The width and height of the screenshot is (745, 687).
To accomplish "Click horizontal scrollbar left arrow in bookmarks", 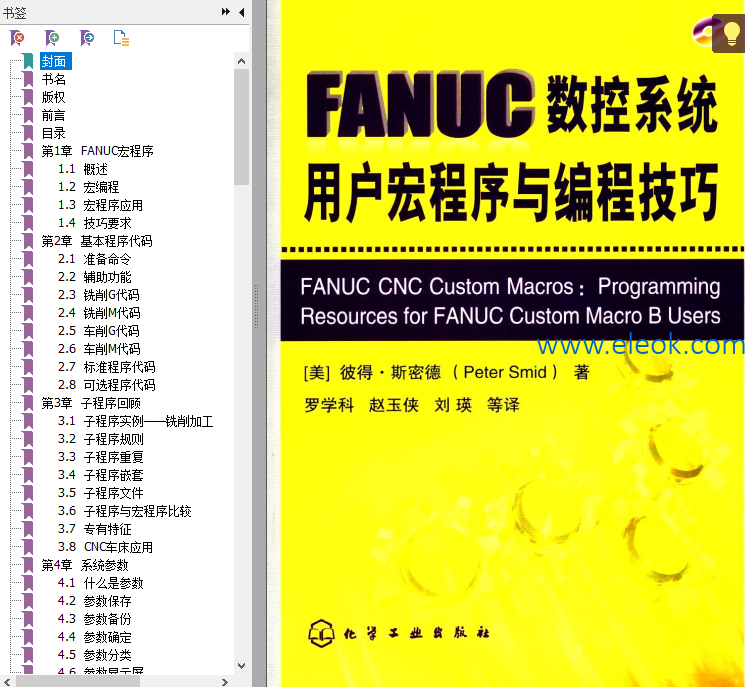I will coord(7,682).
